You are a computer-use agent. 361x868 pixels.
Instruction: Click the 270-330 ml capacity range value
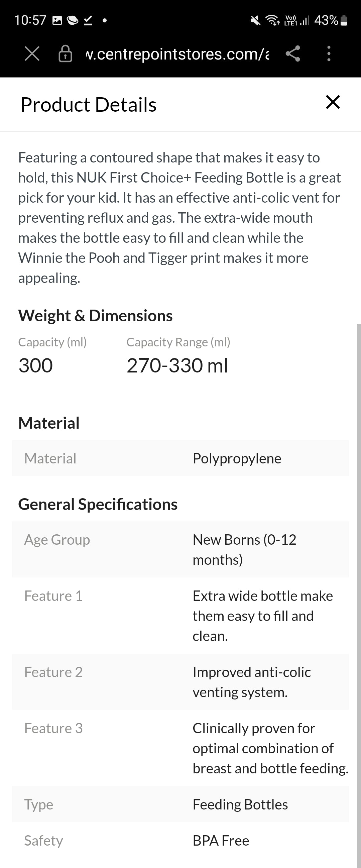[177, 365]
